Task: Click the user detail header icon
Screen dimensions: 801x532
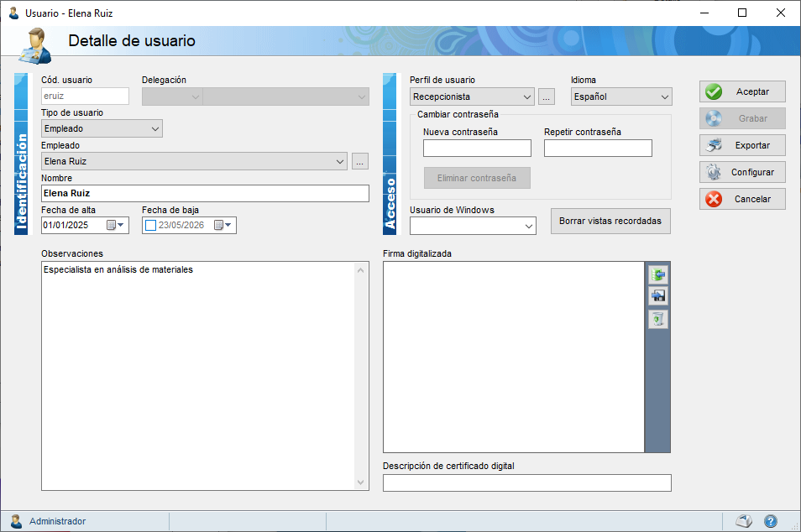Action: (34, 46)
